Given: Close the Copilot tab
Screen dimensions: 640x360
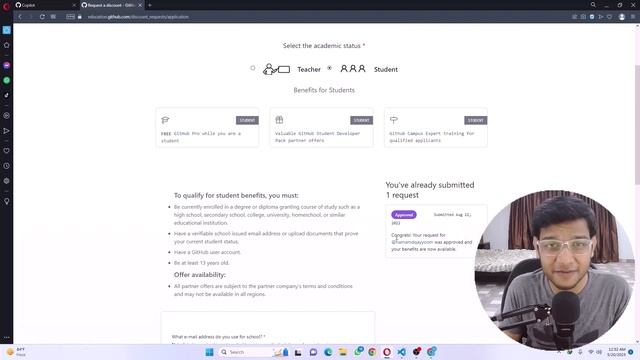Looking at the screenshot, I should tap(74, 5).
